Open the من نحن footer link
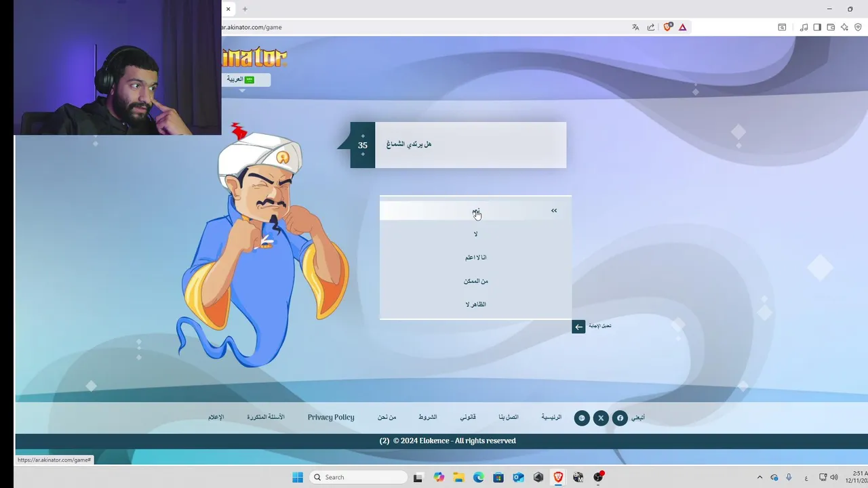868x488 pixels. click(x=387, y=417)
